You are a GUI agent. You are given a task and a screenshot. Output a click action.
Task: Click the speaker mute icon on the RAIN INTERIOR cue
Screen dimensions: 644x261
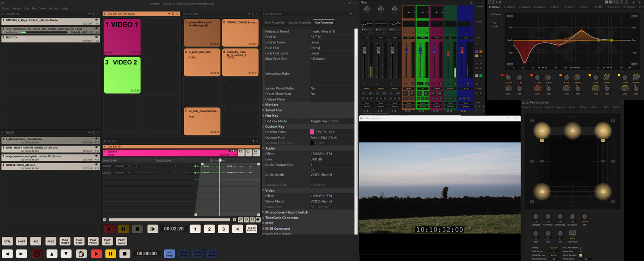[x=97, y=164]
